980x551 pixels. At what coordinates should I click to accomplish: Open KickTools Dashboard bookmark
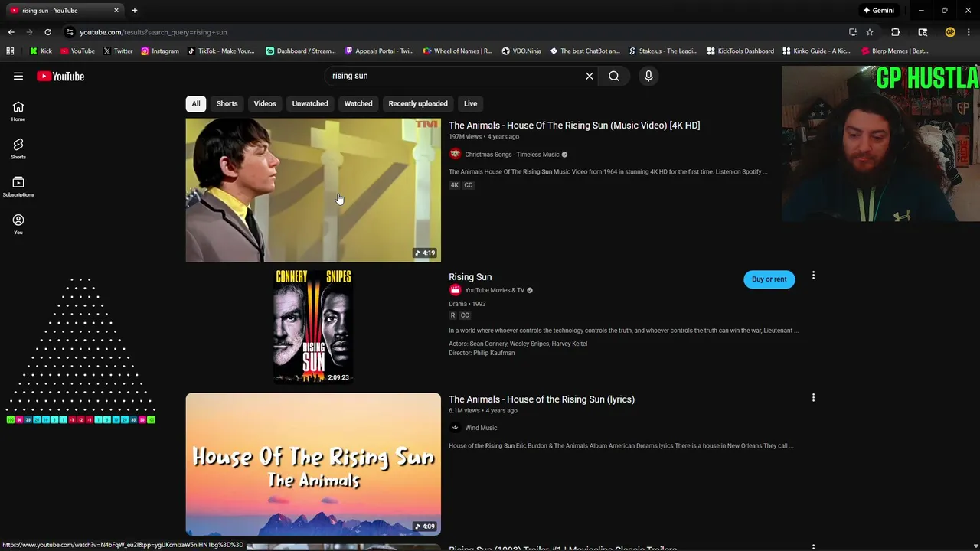coord(740,51)
